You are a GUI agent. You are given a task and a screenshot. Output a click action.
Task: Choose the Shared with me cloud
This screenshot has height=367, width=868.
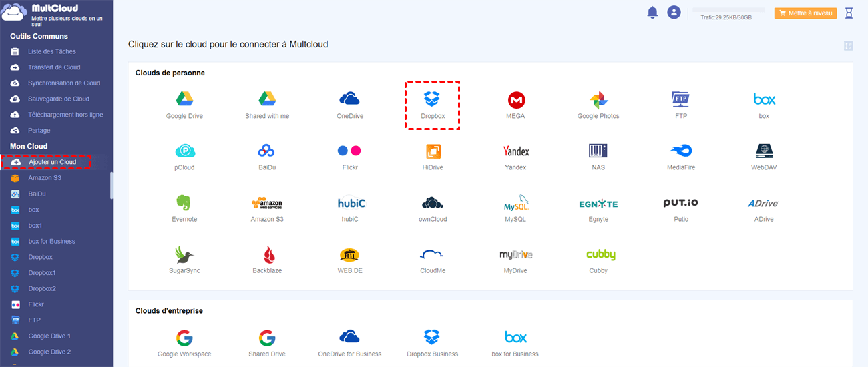pos(267,105)
